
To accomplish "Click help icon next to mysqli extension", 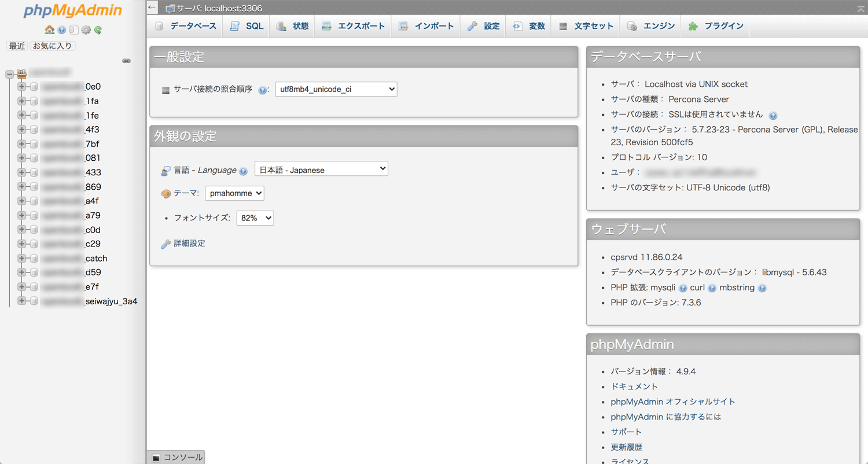I will click(683, 288).
